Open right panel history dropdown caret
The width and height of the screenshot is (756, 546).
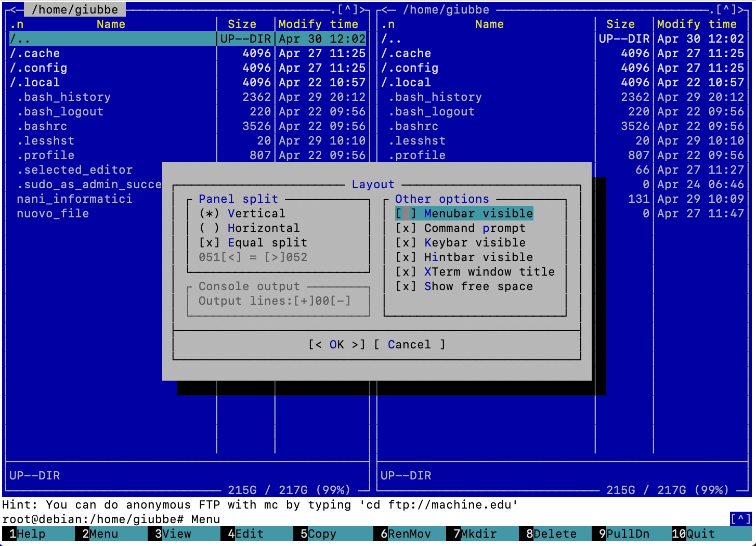(726, 9)
